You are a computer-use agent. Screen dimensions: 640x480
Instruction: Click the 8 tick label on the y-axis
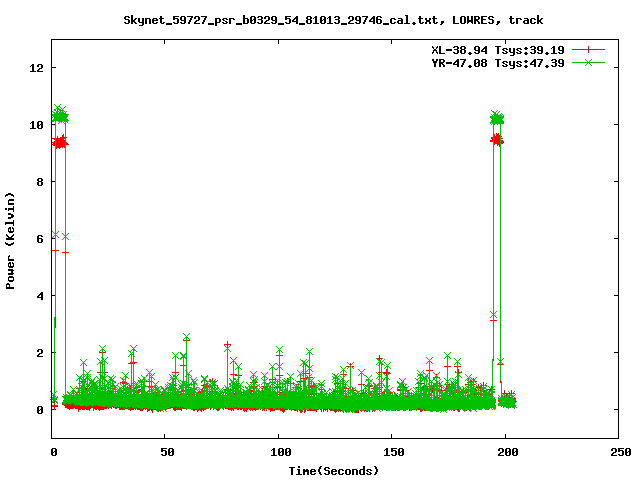[40, 182]
